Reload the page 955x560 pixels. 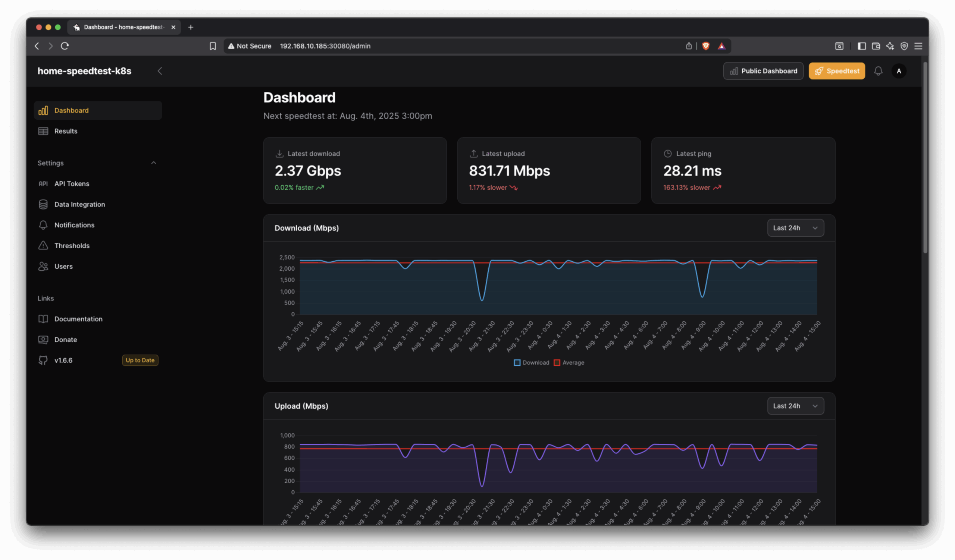click(65, 46)
